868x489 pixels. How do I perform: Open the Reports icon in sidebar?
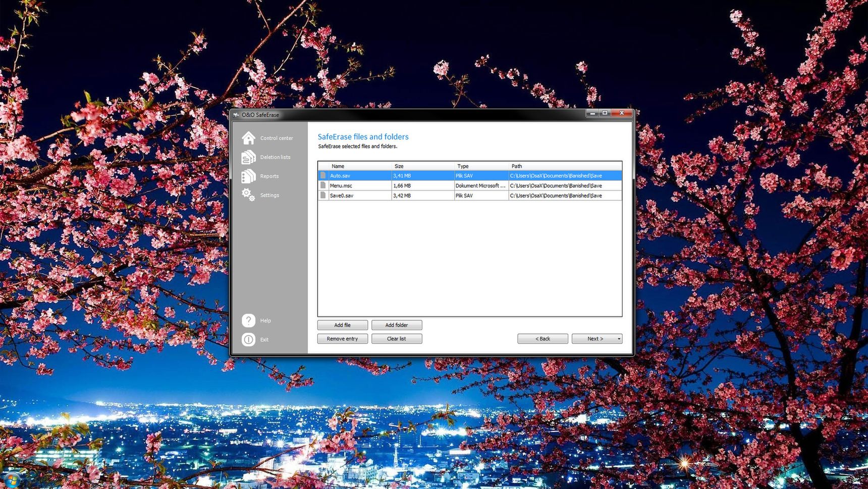pos(248,176)
